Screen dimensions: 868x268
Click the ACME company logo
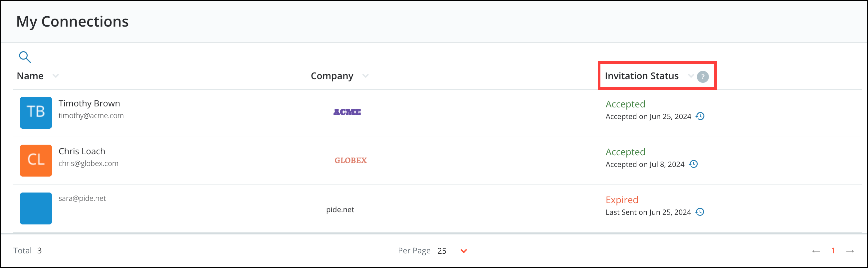(x=347, y=112)
